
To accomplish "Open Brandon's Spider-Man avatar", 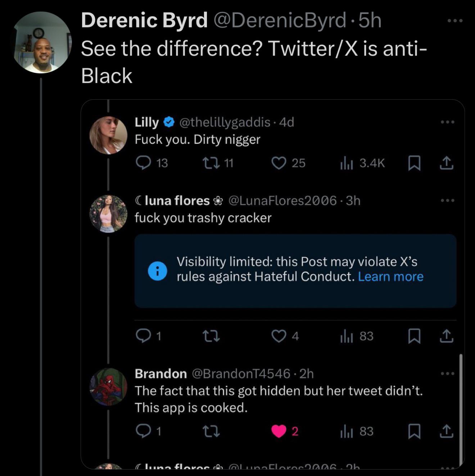I will (x=108, y=387).
